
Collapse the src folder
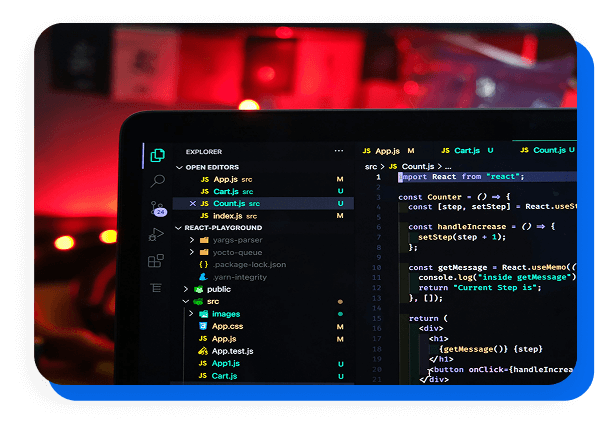click(186, 301)
